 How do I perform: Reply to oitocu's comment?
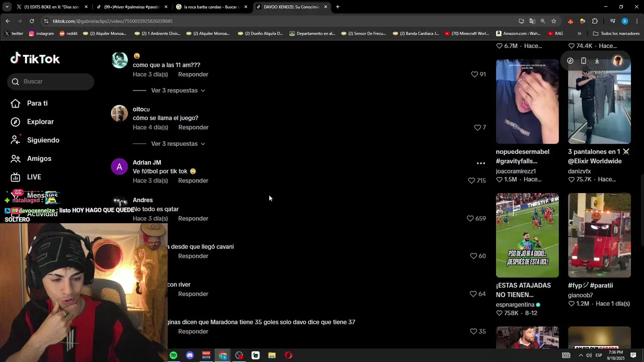pos(193,128)
